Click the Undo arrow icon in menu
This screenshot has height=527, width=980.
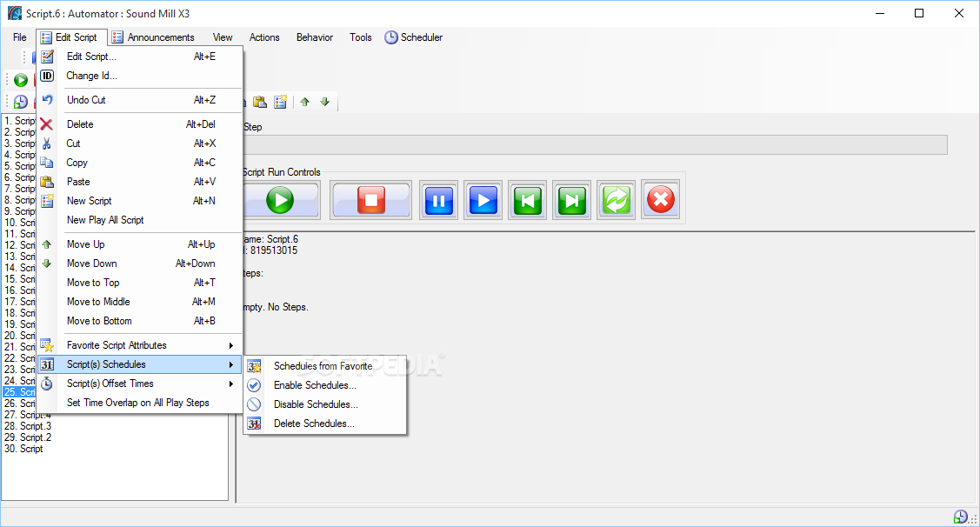(x=47, y=100)
